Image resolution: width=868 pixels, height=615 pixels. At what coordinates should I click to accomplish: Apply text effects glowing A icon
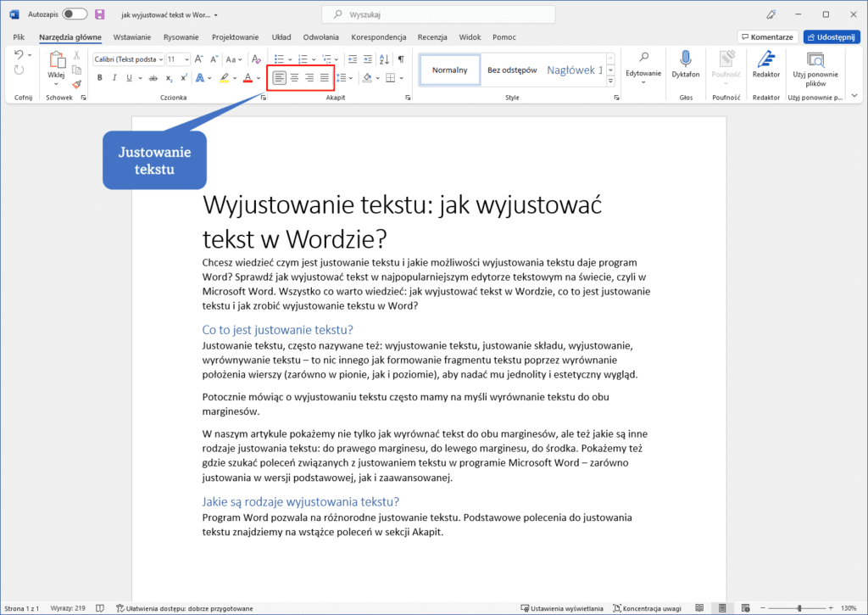200,77
